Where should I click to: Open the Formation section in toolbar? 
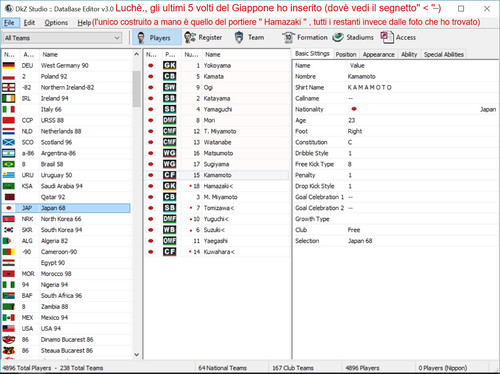[305, 37]
